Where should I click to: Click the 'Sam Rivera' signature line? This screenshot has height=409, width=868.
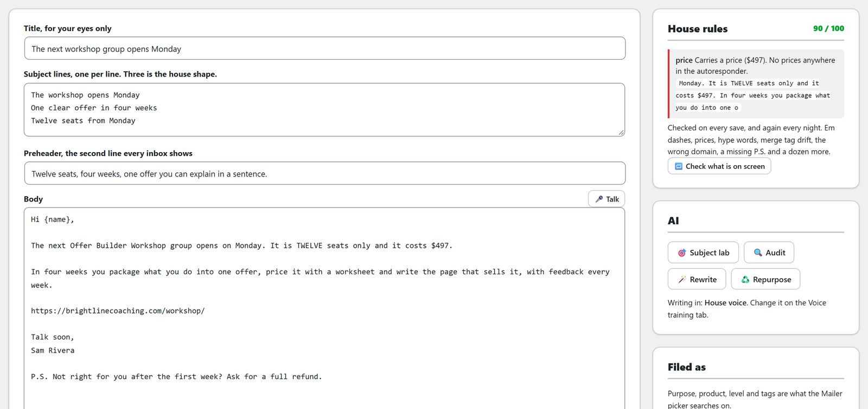pos(53,350)
